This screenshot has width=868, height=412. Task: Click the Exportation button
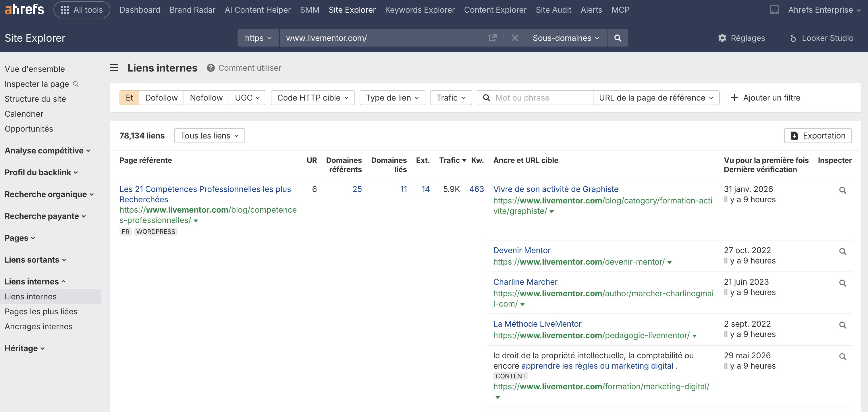click(817, 136)
